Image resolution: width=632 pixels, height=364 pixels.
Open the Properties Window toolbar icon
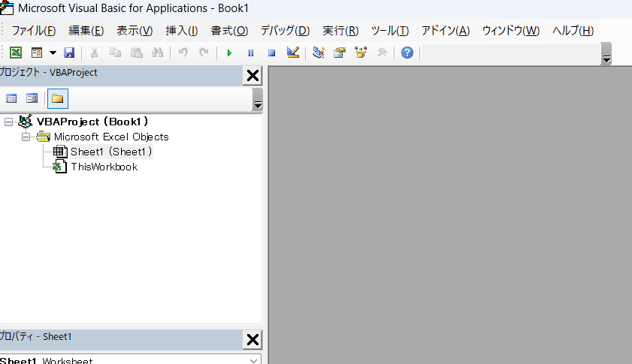(x=340, y=53)
